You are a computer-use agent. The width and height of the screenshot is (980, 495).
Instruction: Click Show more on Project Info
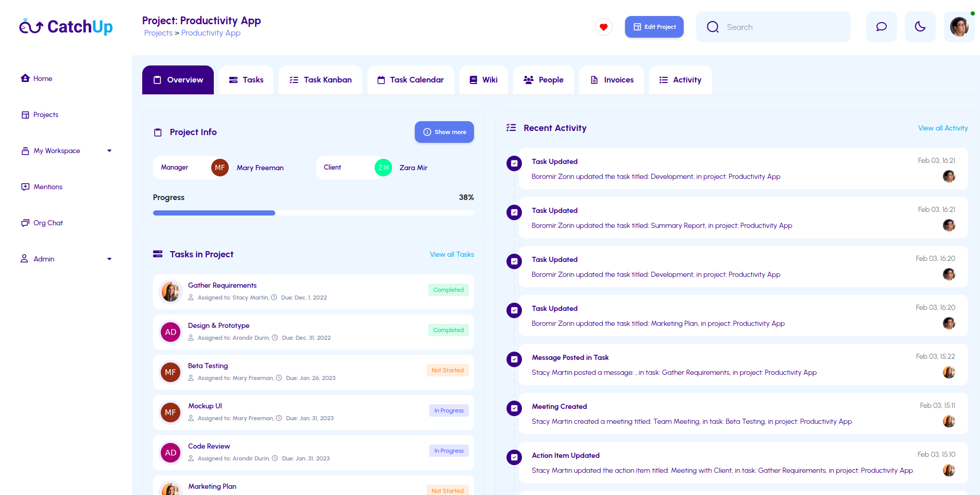444,132
